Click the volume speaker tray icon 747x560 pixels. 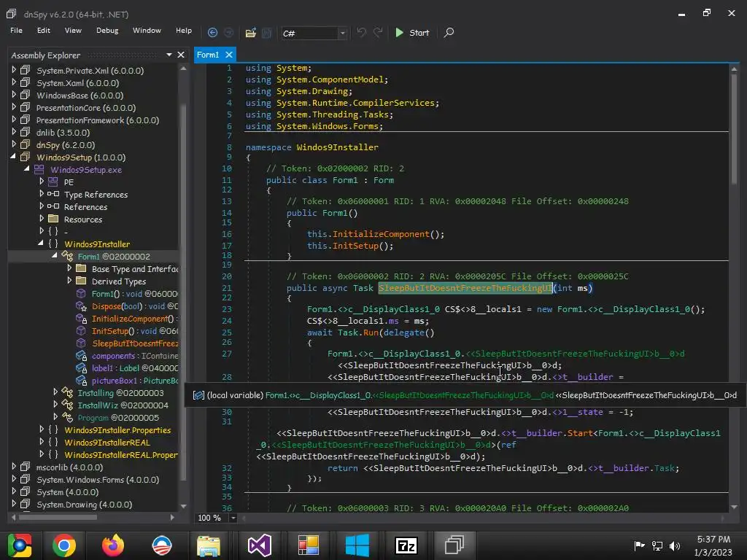tap(675, 545)
